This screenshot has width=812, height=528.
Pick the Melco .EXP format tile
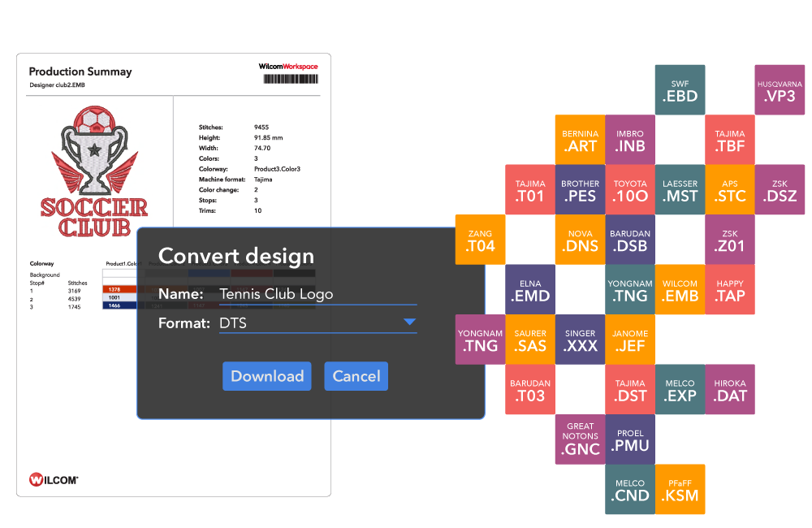tap(680, 390)
